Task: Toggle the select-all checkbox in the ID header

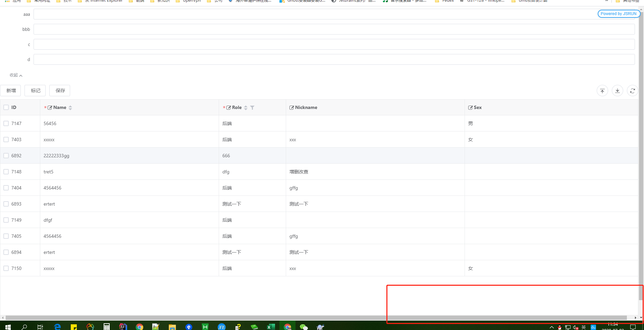Action: click(6, 107)
